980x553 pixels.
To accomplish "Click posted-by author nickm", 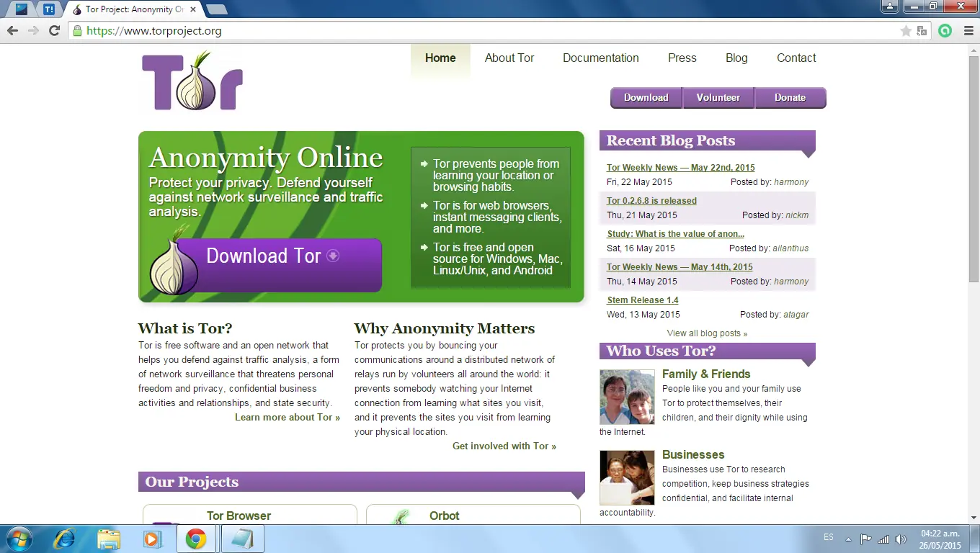I will click(797, 215).
